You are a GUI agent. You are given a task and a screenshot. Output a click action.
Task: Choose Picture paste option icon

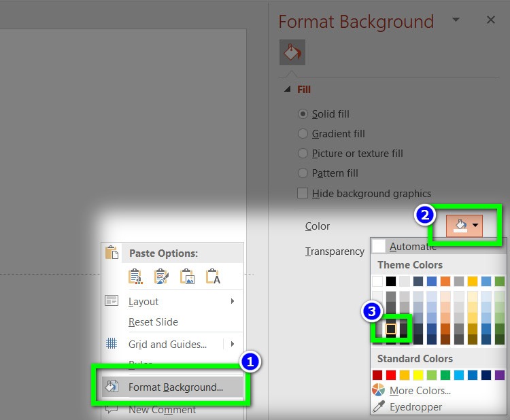point(187,276)
